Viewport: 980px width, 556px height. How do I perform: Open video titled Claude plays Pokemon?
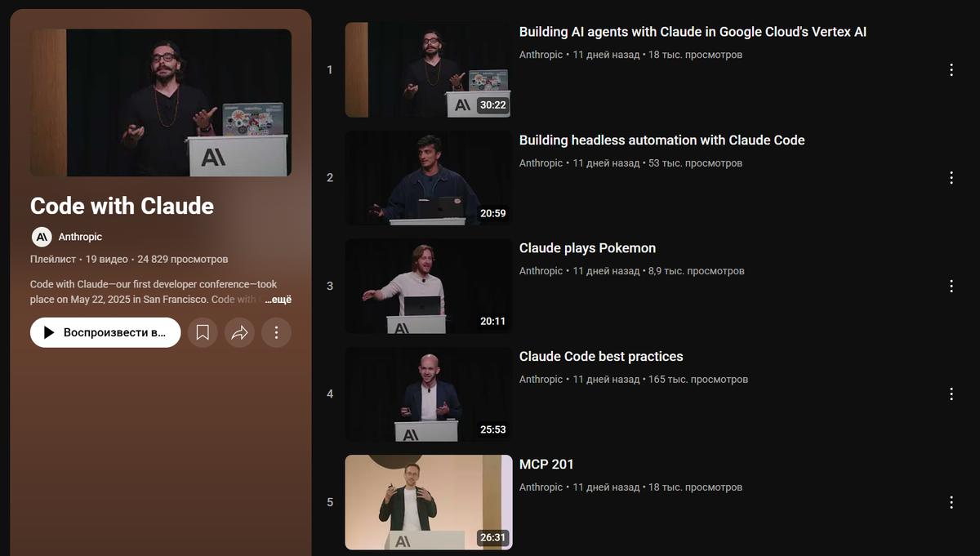click(587, 248)
